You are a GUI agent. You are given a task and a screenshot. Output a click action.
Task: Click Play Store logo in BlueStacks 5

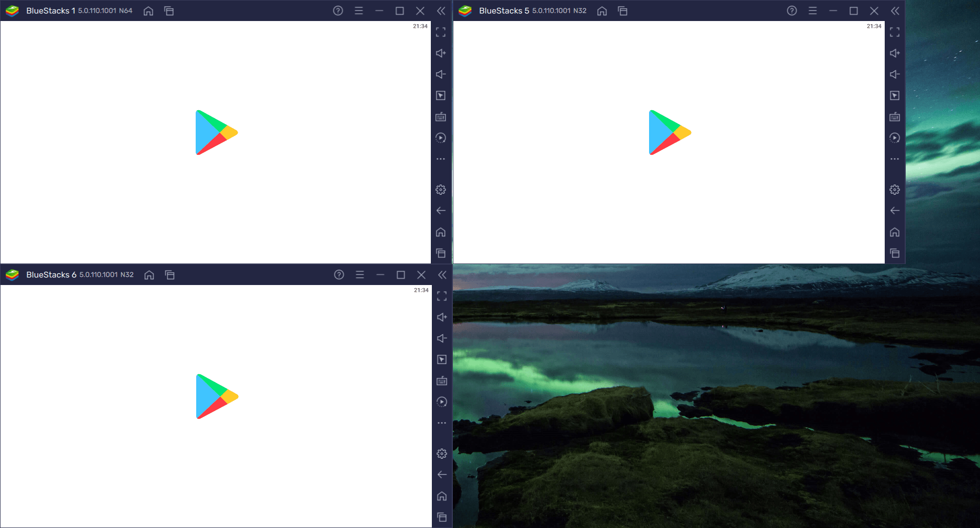tap(670, 132)
